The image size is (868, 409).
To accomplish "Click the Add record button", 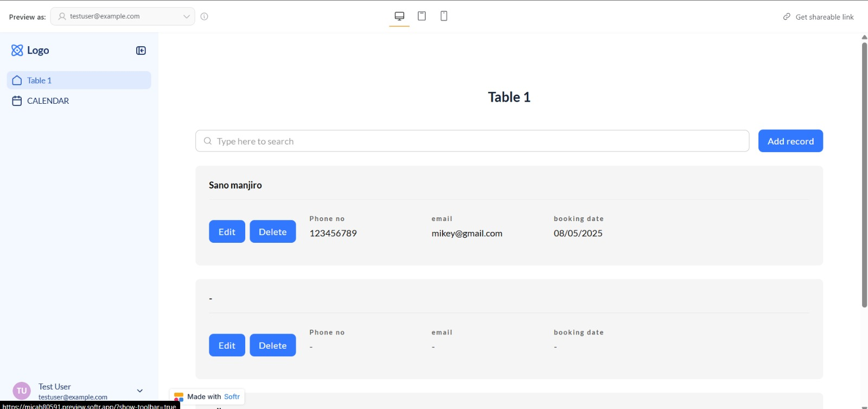I will [790, 141].
